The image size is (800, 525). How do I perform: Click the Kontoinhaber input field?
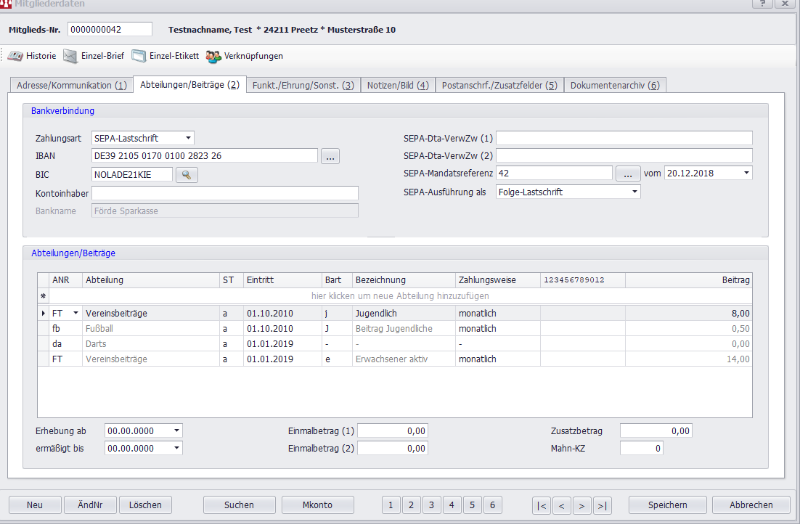point(224,193)
